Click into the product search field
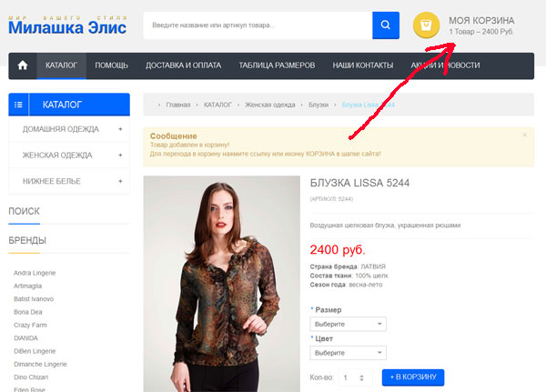Screen dimensions: 546x392 (x=258, y=25)
